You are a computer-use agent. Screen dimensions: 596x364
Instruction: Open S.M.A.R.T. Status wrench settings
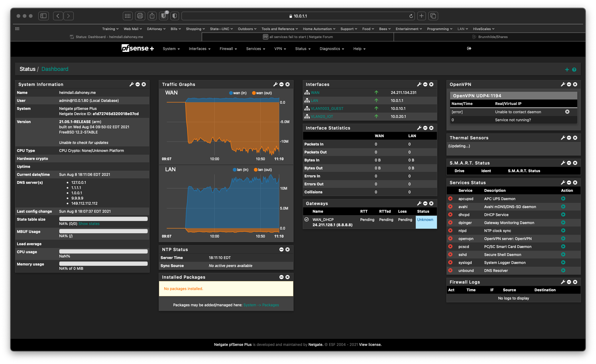563,163
